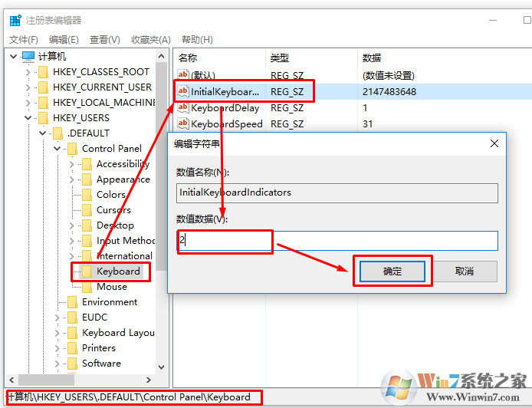
Task: Select the Mouse tree label
Action: click(112, 287)
